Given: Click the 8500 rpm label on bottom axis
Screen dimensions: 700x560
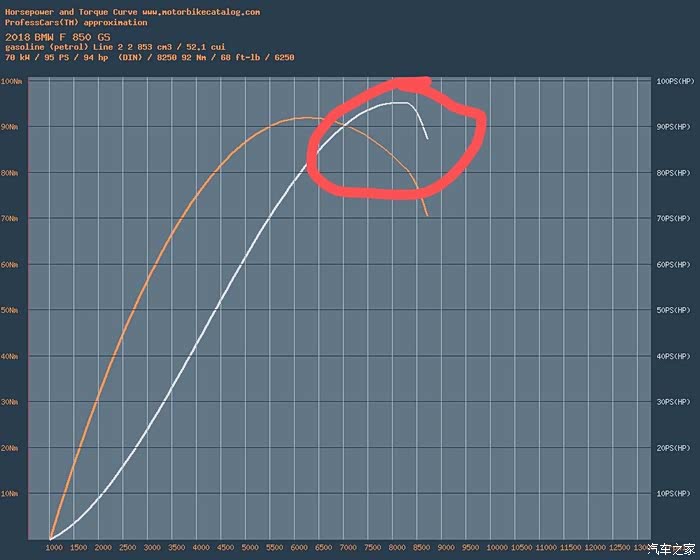Looking at the screenshot, I should click(420, 548).
